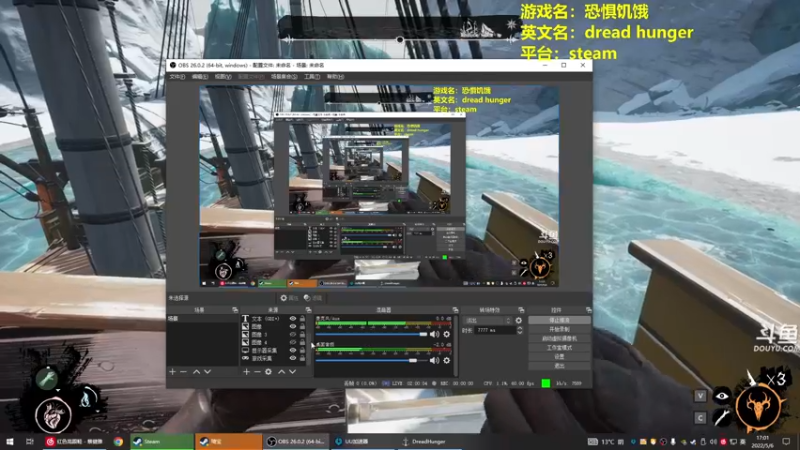Pop out the Sources dock
The height and width of the screenshot is (450, 800).
308,310
